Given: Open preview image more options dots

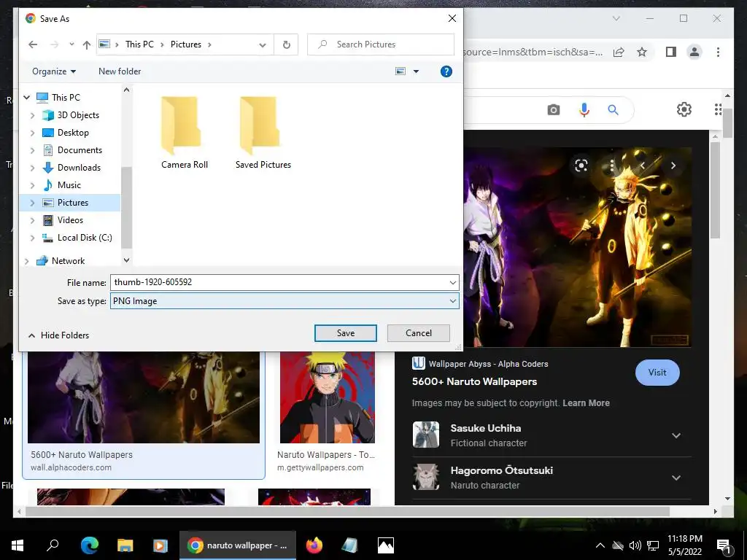Looking at the screenshot, I should click(x=612, y=166).
